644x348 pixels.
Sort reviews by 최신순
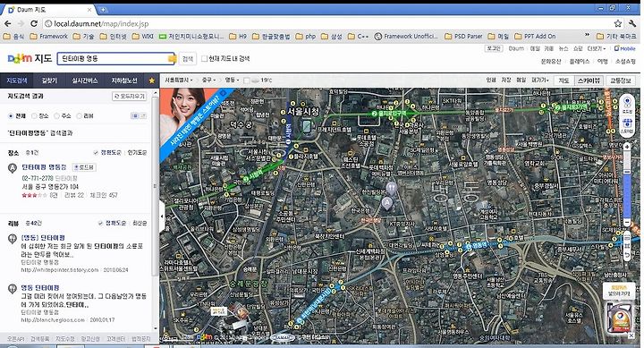click(140, 224)
